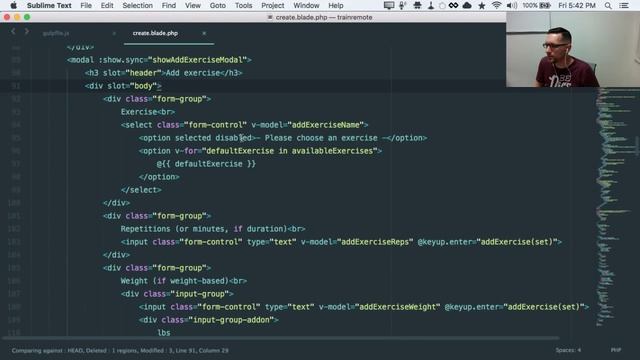Image resolution: width=640 pixels, height=360 pixels.
Task: Click the div class="input-group-addon" line
Action: 209,320
